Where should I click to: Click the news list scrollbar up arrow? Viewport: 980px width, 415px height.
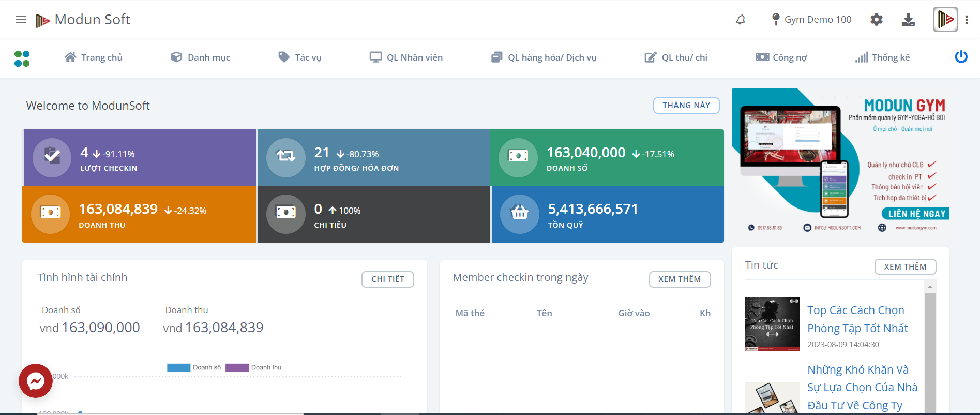(930, 287)
